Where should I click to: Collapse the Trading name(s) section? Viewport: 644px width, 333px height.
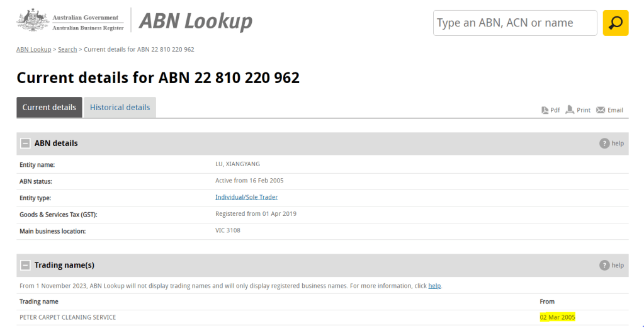(x=26, y=265)
